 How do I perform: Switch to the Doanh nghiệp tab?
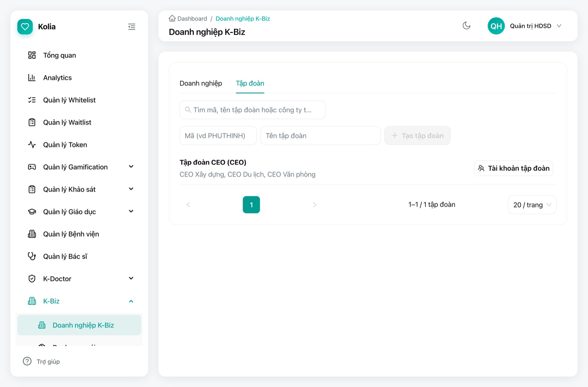click(x=201, y=83)
